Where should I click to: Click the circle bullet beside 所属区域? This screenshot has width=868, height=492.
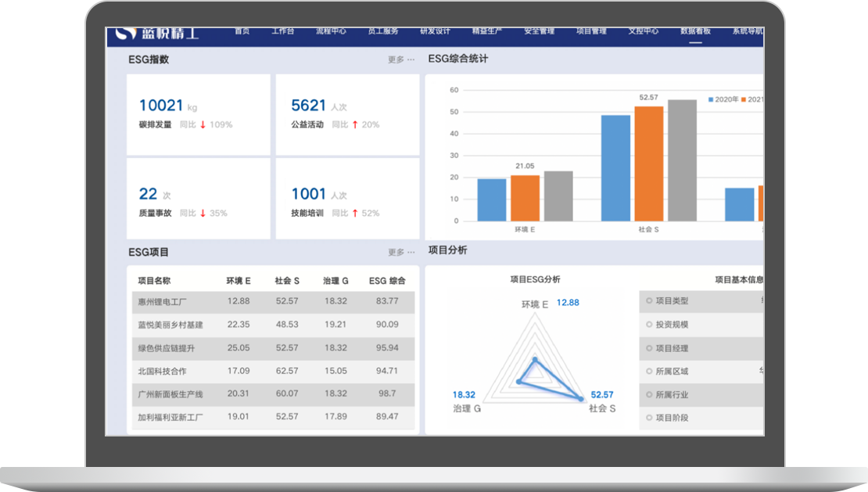(648, 372)
